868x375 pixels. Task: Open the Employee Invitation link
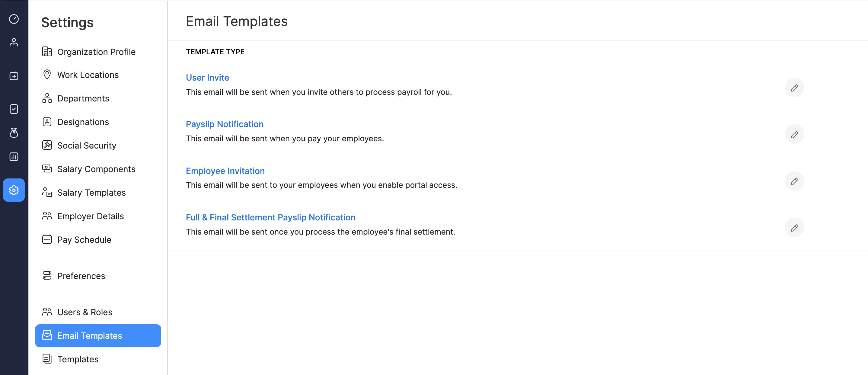225,171
